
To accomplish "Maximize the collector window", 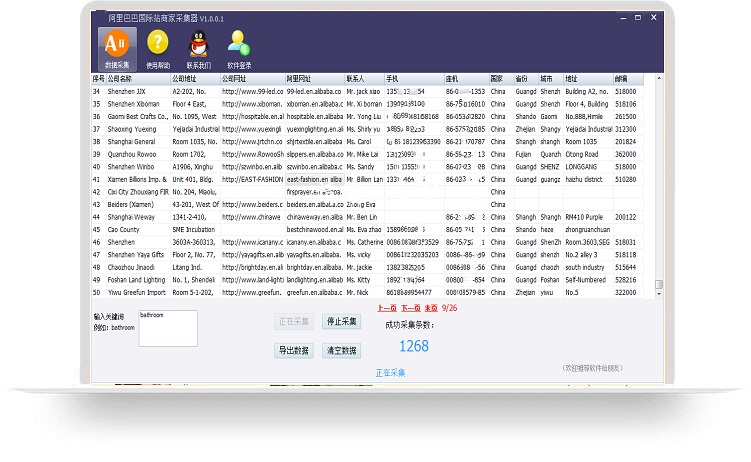I will pyautogui.click(x=638, y=18).
